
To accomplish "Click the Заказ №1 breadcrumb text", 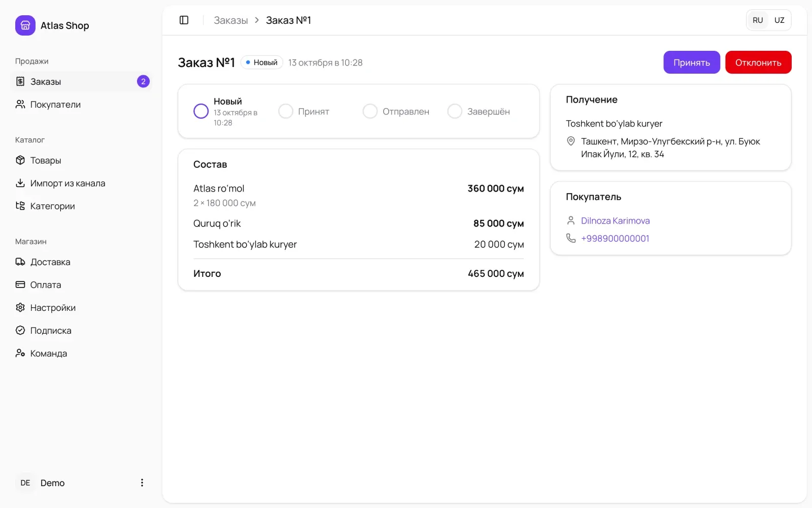I will point(288,20).
